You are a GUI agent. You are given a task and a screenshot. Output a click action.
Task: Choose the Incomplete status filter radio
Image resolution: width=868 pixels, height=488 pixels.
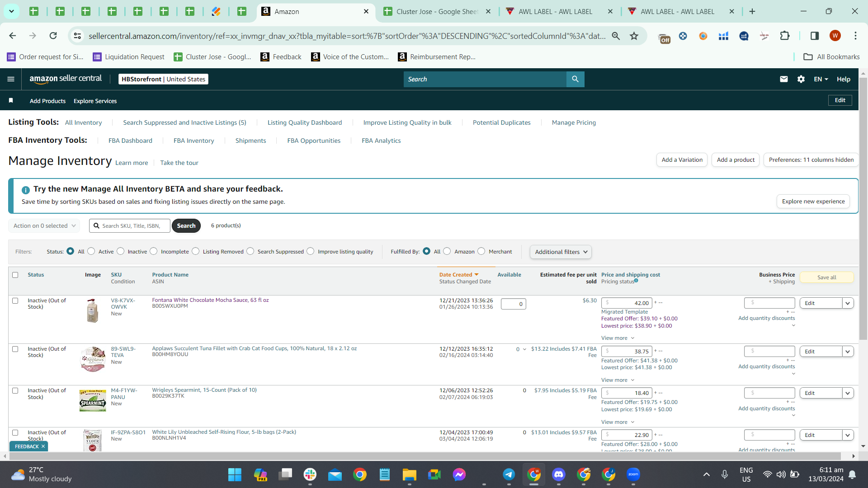click(x=154, y=251)
